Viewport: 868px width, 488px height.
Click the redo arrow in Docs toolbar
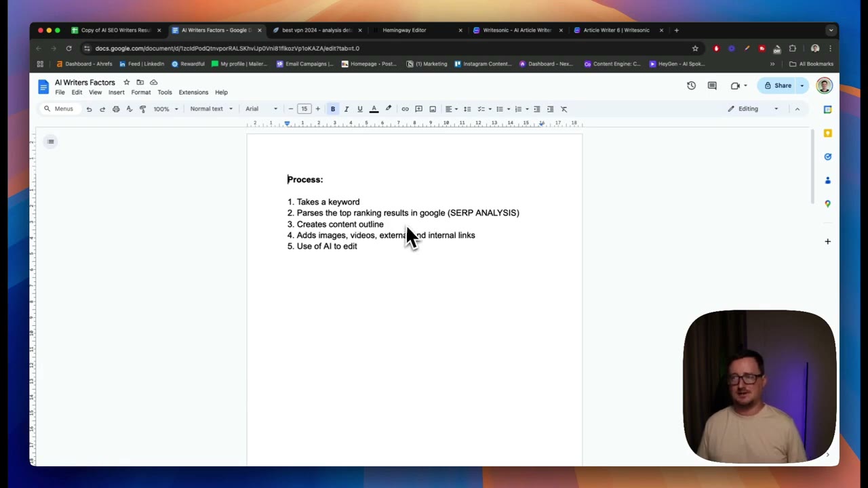[102, 109]
